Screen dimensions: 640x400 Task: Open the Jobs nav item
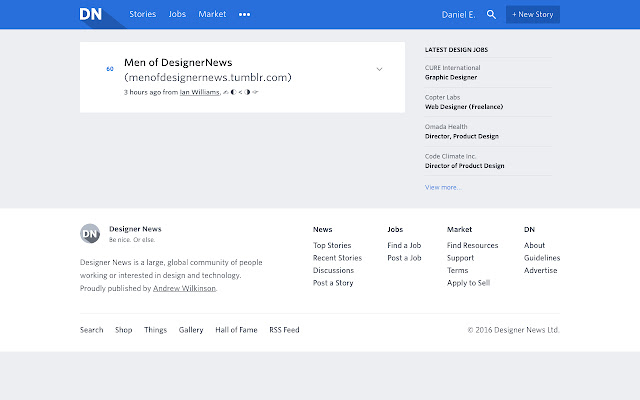tap(177, 14)
